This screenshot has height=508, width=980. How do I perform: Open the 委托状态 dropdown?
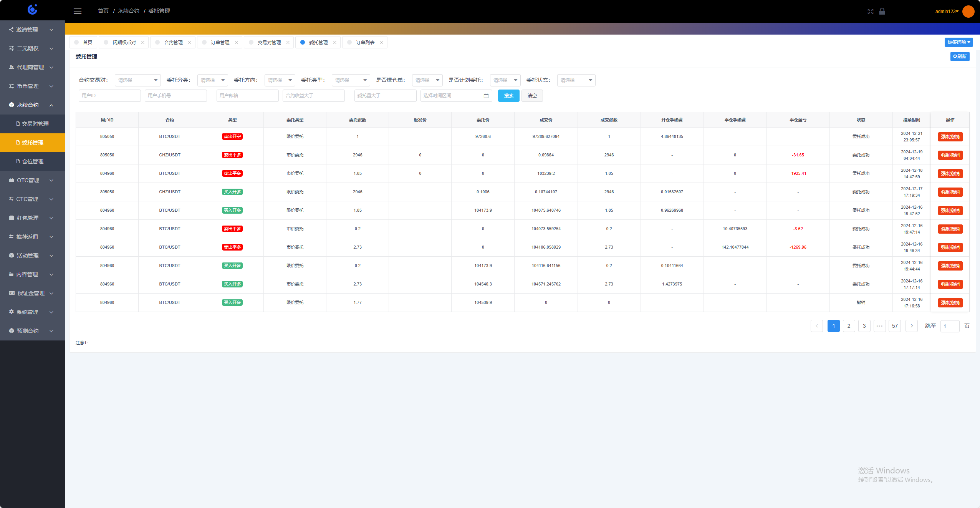click(576, 80)
